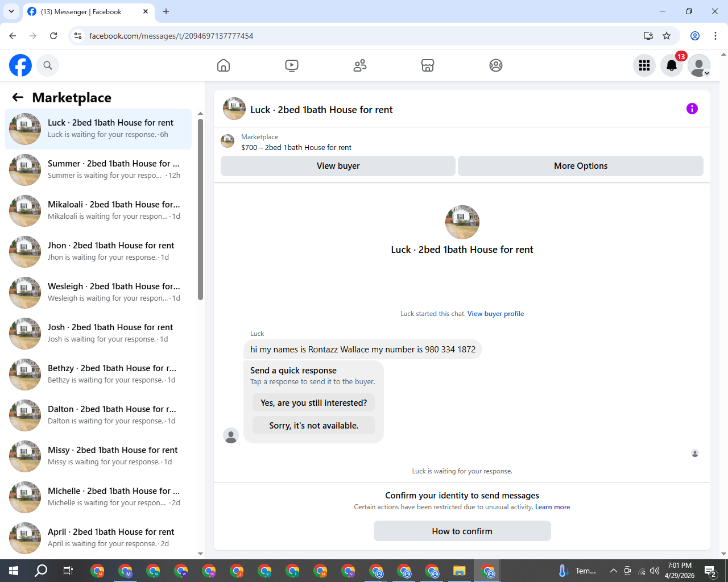Show hidden system tray icons chevron
728x582 pixels.
(613, 571)
